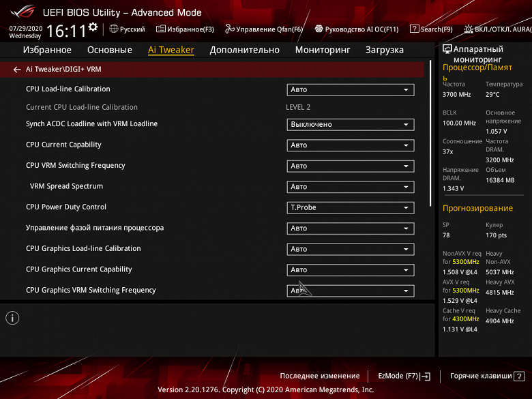The width and height of the screenshot is (532, 399).
Task: Change language via Русский button
Action: pos(128,29)
